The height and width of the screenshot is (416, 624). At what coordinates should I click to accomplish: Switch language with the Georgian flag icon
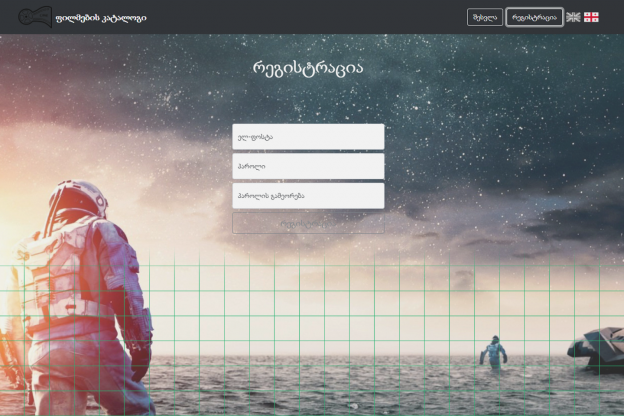591,17
